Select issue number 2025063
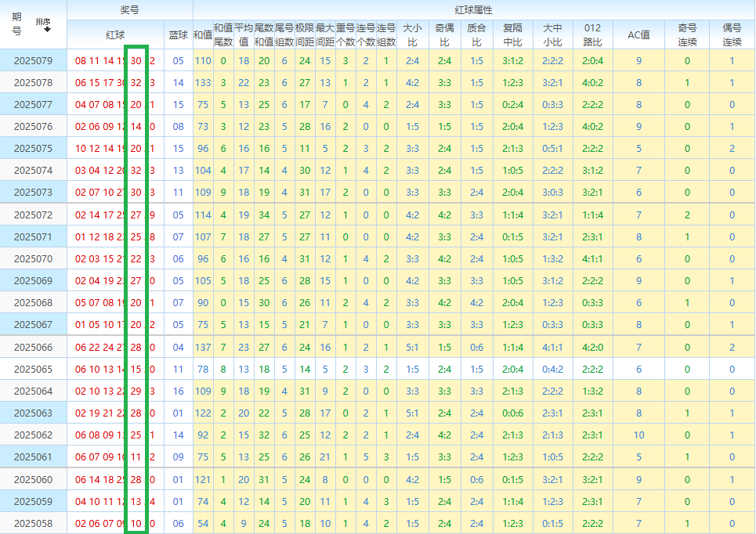This screenshot has height=534, width=756. 33,413
